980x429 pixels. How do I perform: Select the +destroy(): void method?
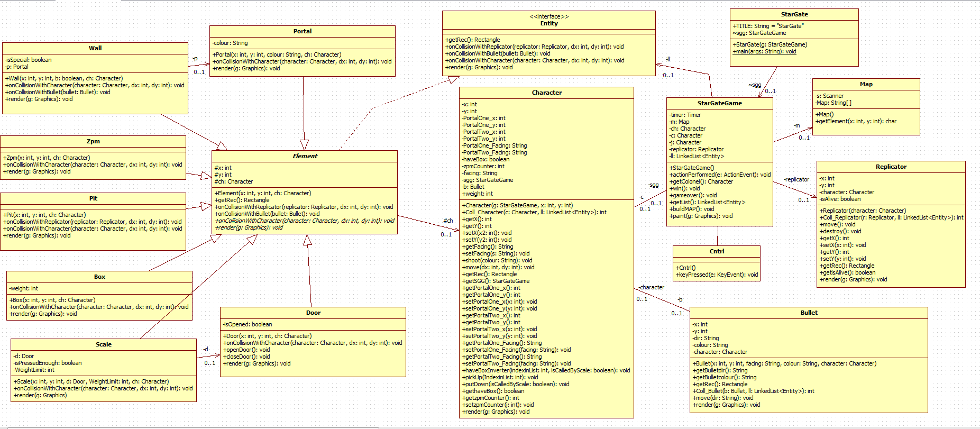click(840, 231)
